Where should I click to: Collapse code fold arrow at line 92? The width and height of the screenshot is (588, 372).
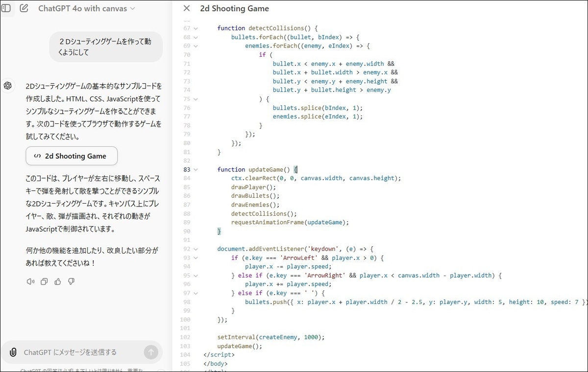click(x=196, y=249)
